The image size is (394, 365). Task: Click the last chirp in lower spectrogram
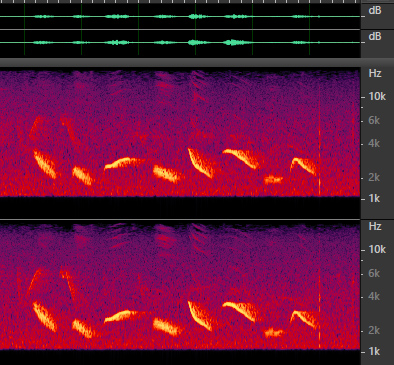click(x=303, y=319)
